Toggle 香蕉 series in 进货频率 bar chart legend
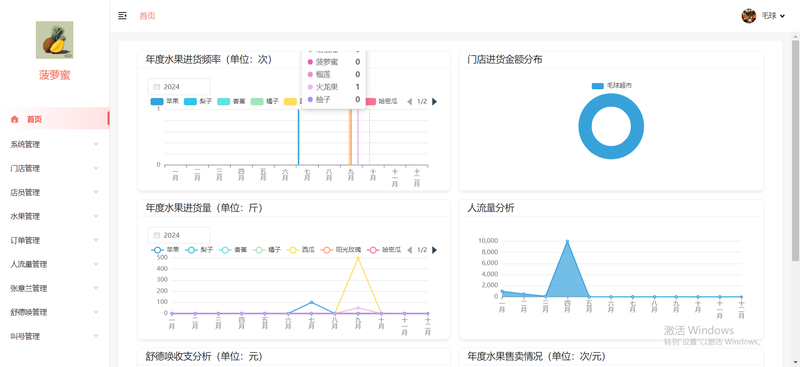The width and height of the screenshot is (800, 367). tap(232, 102)
